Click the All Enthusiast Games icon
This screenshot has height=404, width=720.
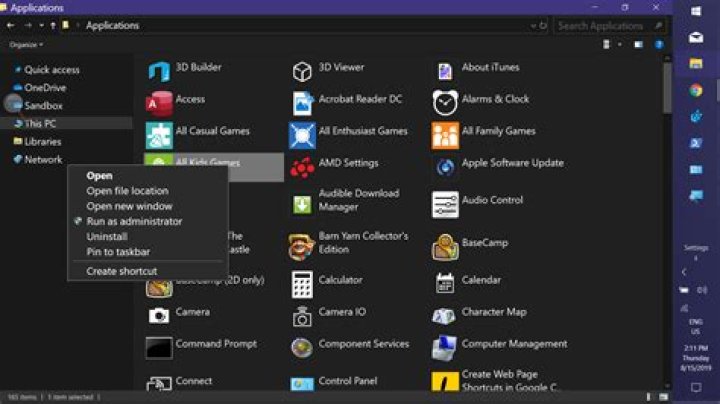[302, 135]
